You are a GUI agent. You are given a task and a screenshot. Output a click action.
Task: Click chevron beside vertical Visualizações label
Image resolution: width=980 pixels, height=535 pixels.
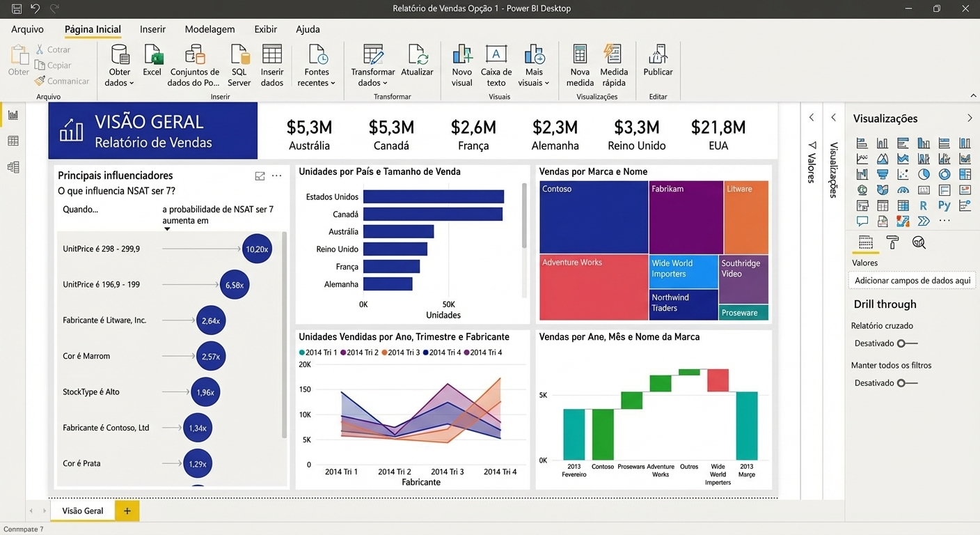[834, 118]
